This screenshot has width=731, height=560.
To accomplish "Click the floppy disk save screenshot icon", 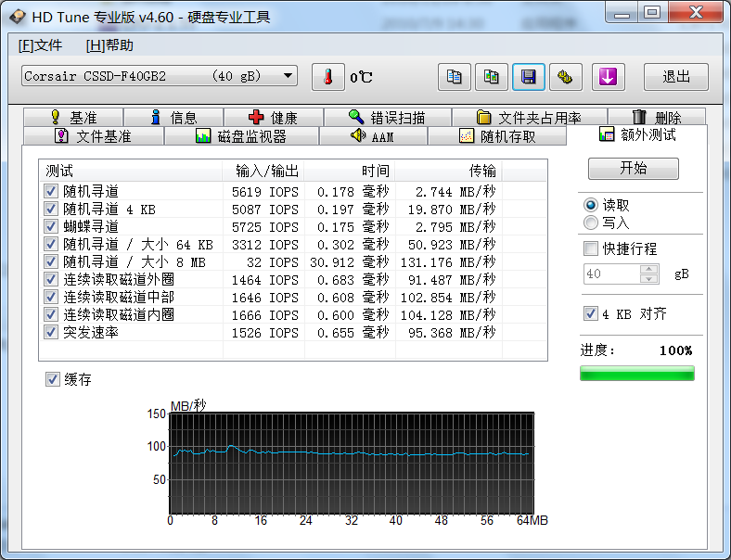I will point(529,77).
